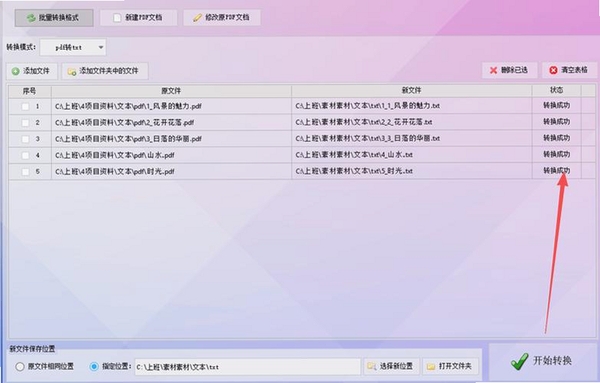The height and width of the screenshot is (383, 600).
Task: Open the 新建PDF文档 tab
Action: (x=139, y=18)
